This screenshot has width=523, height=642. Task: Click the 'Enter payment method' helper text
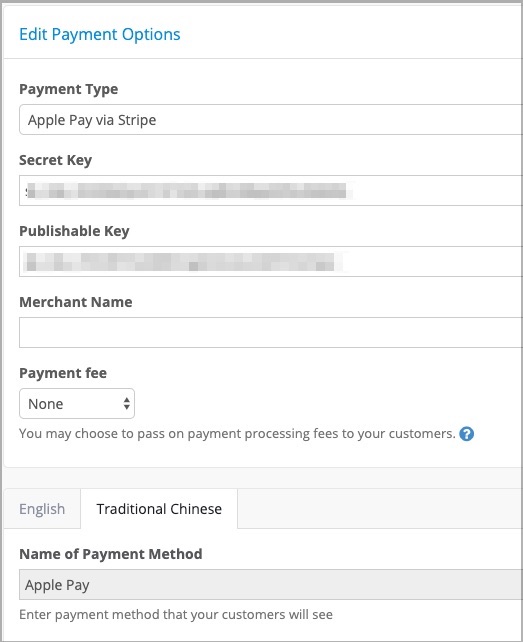(176, 615)
